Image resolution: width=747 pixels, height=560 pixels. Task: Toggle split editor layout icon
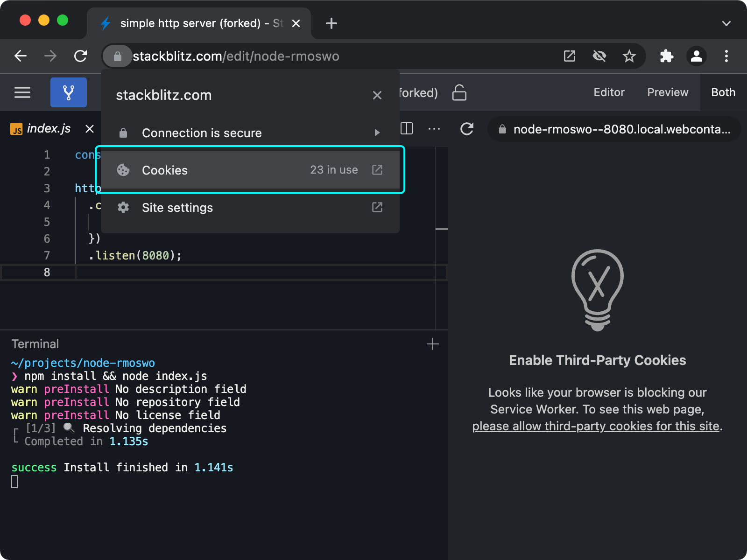[x=407, y=128]
